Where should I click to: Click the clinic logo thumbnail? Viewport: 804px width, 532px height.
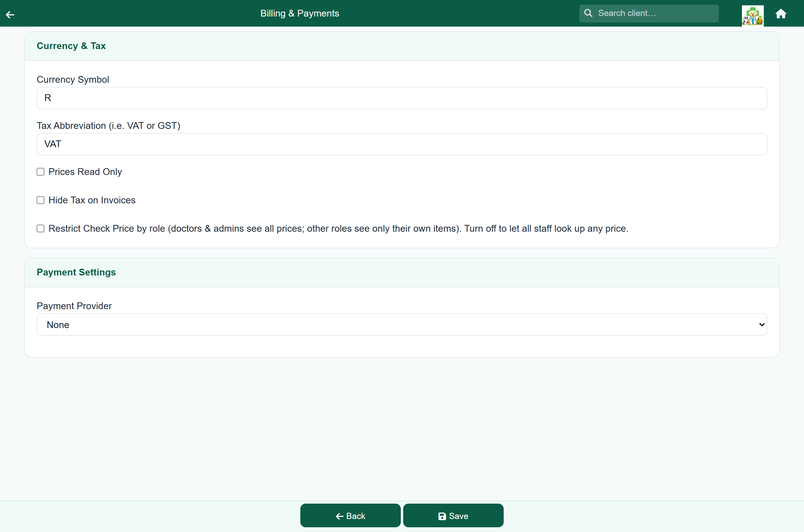(753, 16)
